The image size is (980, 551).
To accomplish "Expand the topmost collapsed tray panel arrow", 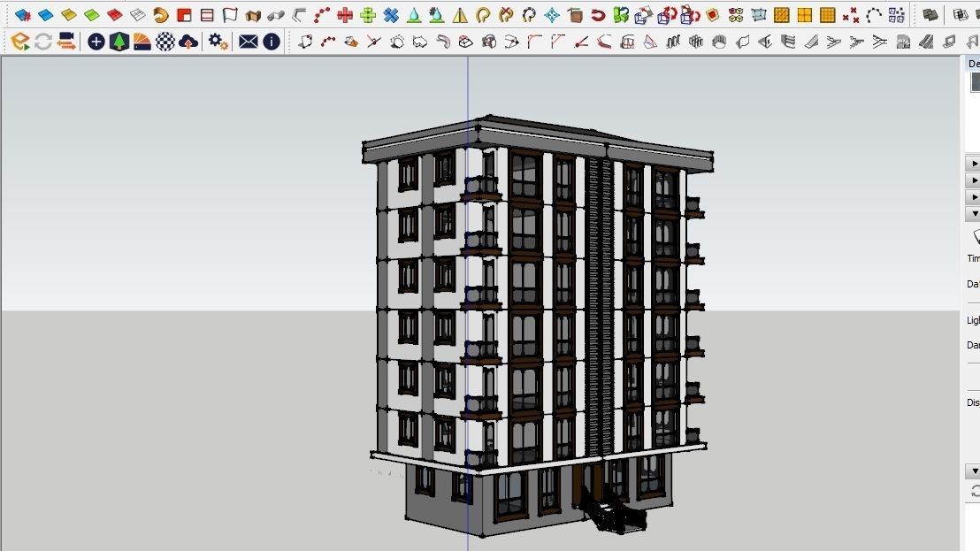I will coord(974,164).
